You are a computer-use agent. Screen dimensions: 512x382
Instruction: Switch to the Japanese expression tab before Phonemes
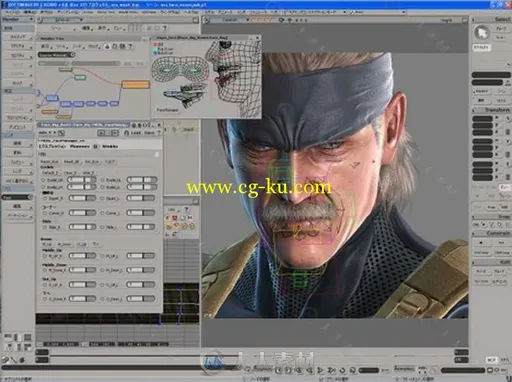(x=52, y=146)
